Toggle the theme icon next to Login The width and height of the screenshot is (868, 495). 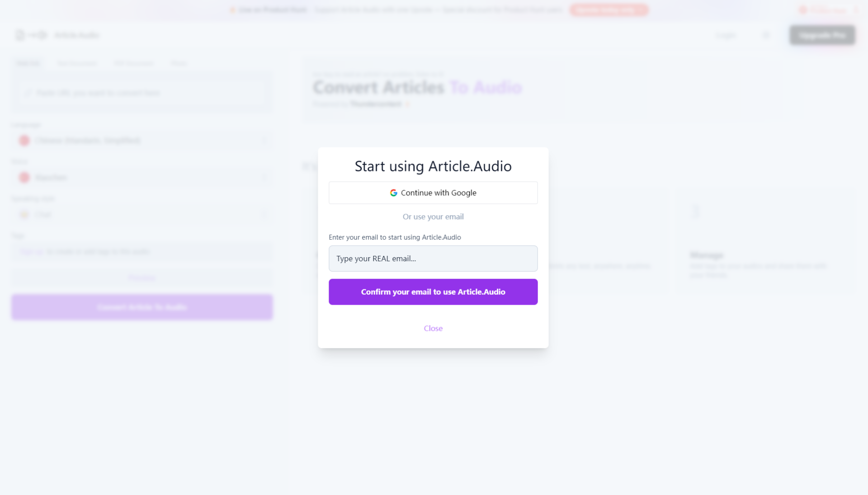(x=766, y=35)
